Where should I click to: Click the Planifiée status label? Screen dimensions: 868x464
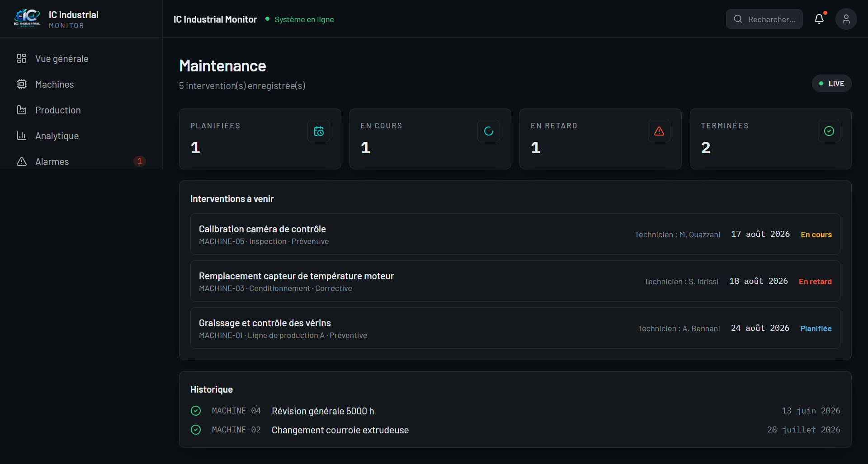(816, 328)
